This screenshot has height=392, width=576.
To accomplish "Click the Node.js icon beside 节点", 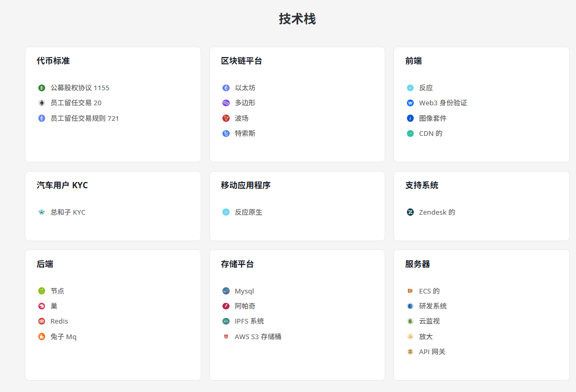I will (x=41, y=291).
